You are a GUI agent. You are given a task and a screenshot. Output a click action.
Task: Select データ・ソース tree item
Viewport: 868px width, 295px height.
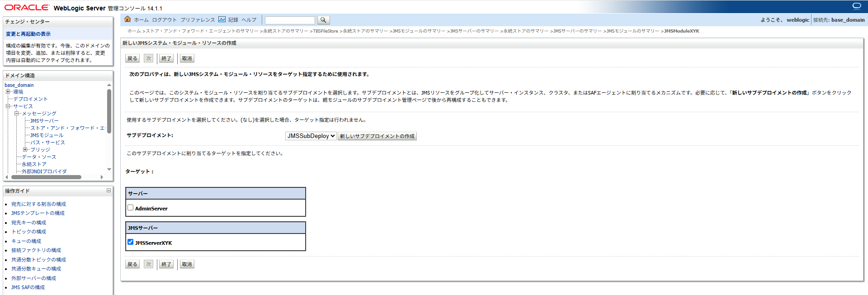39,157
